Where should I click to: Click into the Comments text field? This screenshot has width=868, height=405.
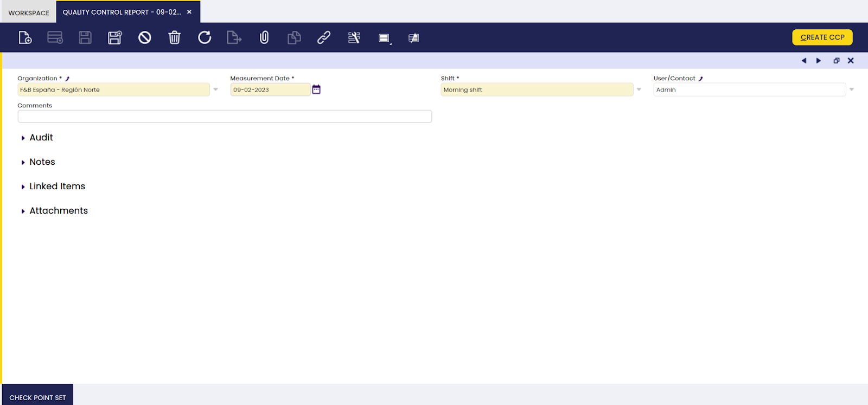[x=225, y=117]
